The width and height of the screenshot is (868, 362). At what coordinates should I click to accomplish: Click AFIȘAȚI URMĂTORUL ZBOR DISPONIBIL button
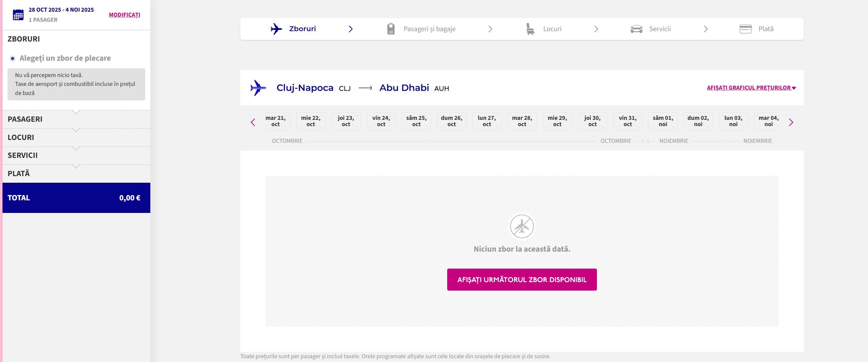coord(522,279)
